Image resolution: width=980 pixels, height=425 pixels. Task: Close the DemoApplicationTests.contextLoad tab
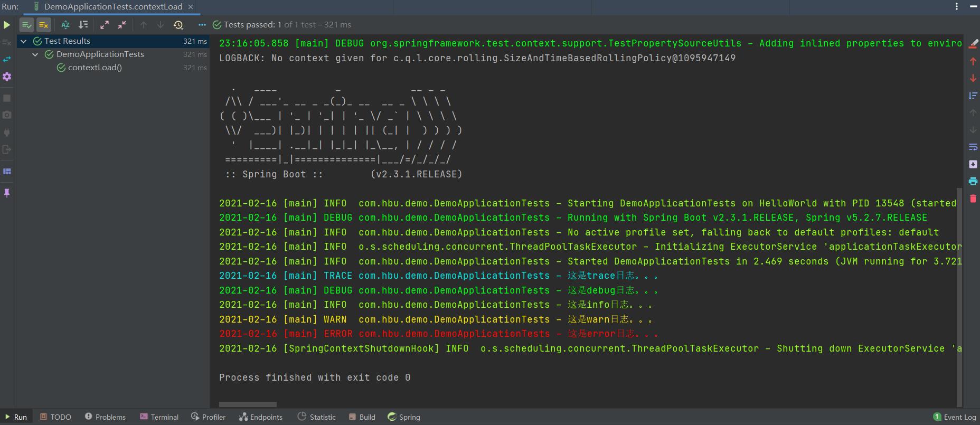pos(191,7)
